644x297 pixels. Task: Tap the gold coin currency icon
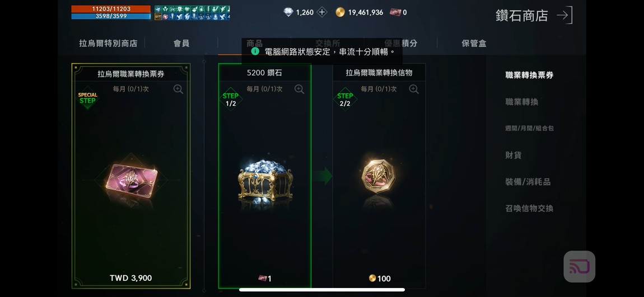[340, 12]
